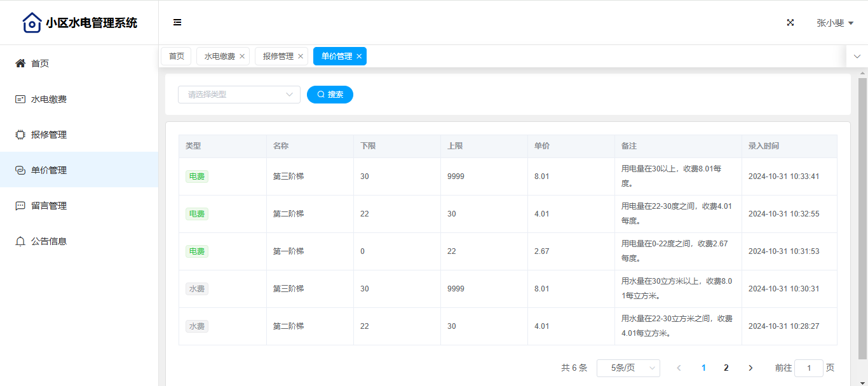Expand the 张小斐 user menu
868x386 pixels.
834,23
